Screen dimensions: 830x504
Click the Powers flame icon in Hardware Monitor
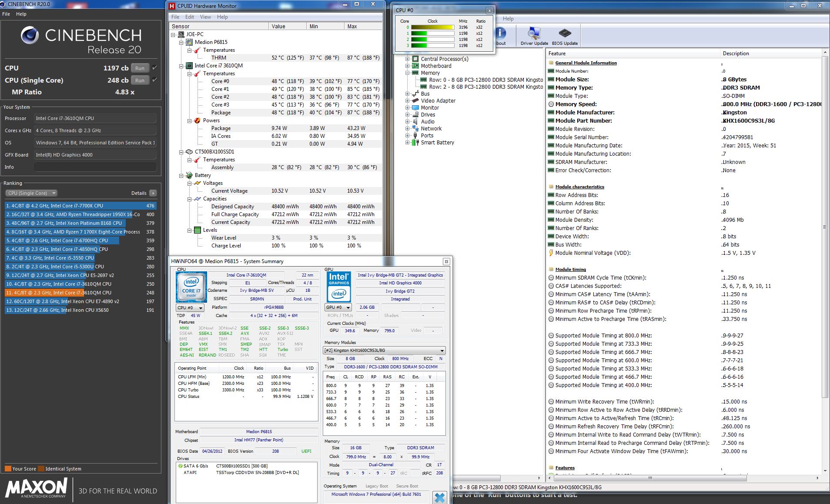pyautogui.click(x=197, y=120)
